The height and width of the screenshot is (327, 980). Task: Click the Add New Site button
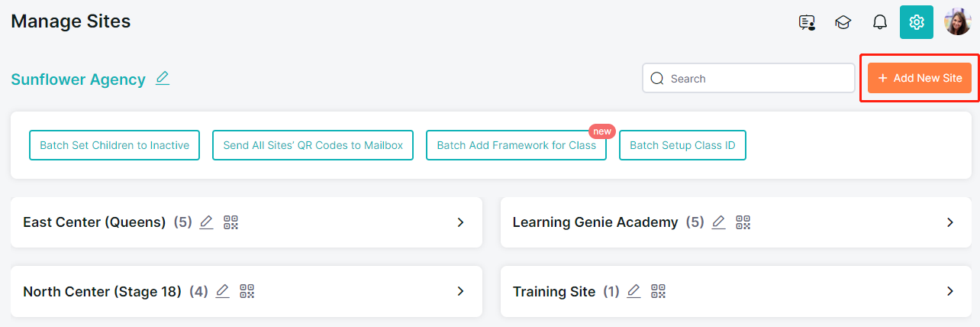[x=920, y=78]
